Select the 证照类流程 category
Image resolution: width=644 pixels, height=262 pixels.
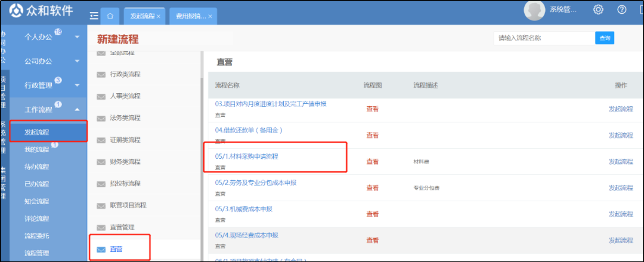click(x=125, y=140)
